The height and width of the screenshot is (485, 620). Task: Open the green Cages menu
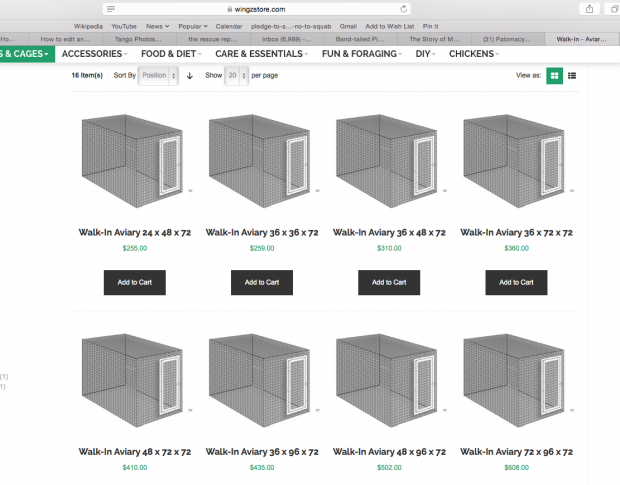click(26, 54)
